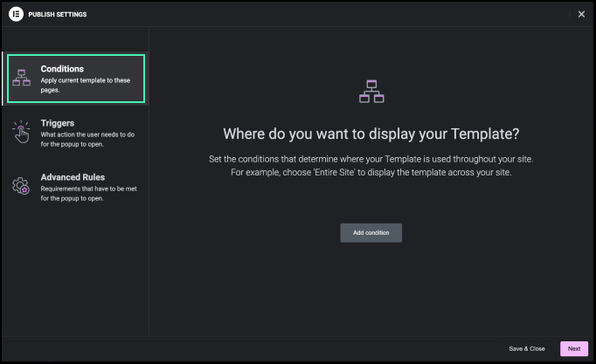Click the large hierarchy icon above the heading
The height and width of the screenshot is (364, 596).
pos(371,91)
